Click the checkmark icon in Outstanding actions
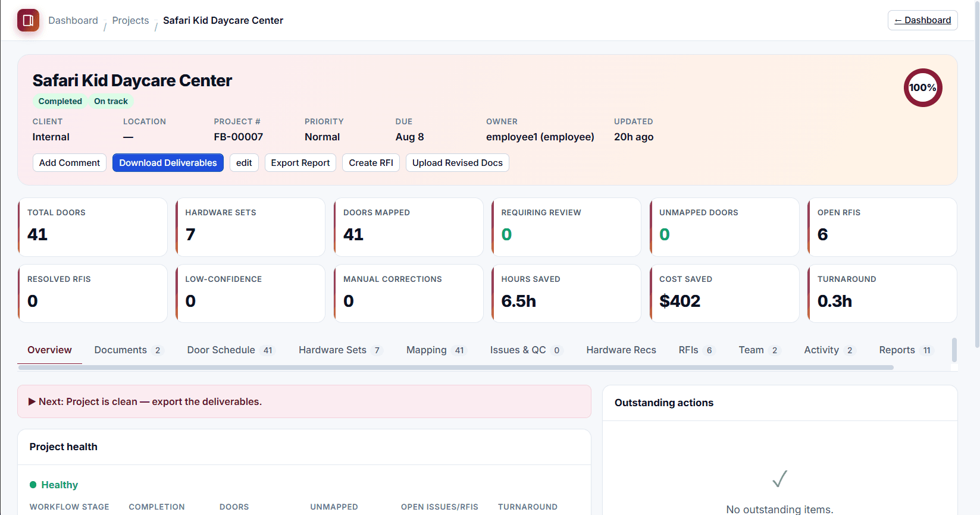 (779, 479)
